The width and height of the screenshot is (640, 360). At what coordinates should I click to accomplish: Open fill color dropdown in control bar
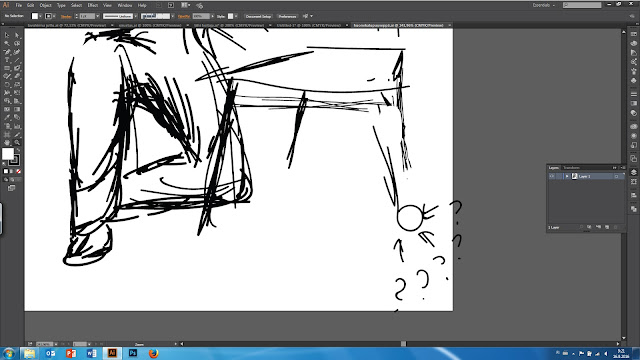tap(40, 16)
